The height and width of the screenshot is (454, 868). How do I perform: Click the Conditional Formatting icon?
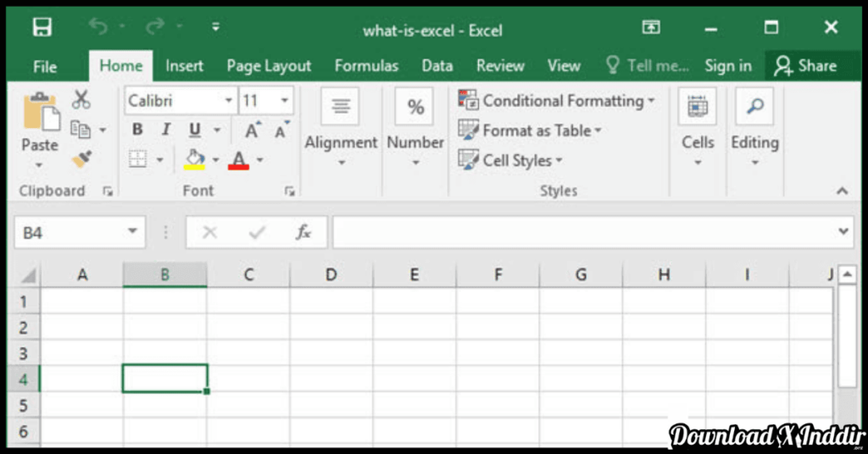click(x=468, y=100)
